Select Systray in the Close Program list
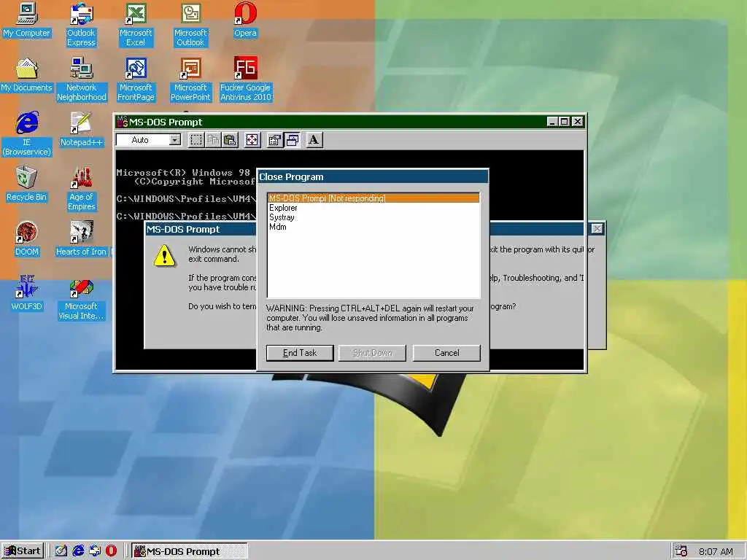The width and height of the screenshot is (747, 560). pos(373,217)
